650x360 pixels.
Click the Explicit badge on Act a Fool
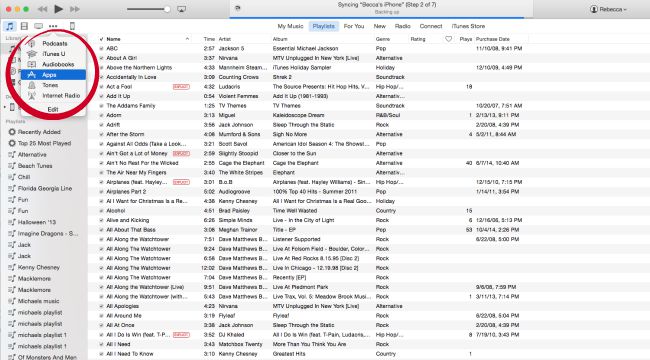181,87
